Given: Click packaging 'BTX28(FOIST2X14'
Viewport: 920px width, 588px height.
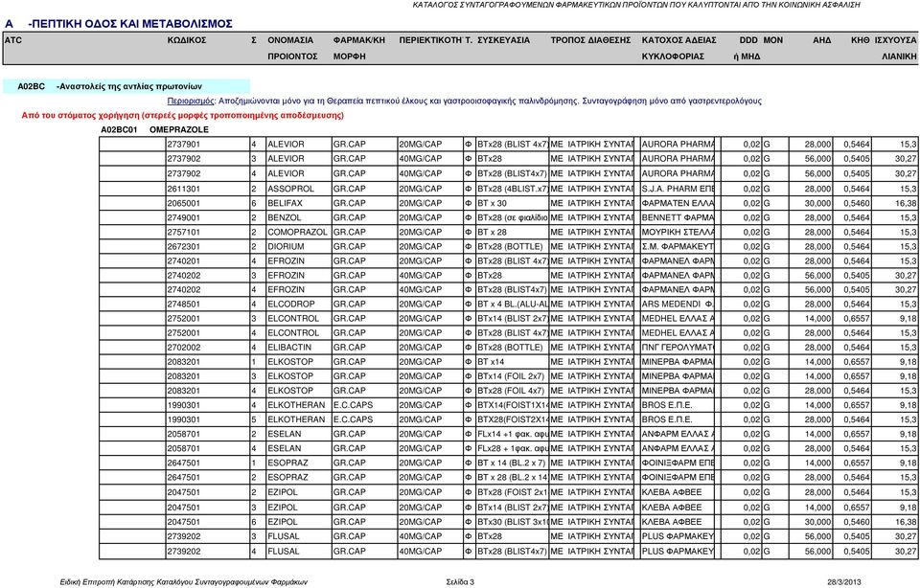Looking at the screenshot, I should click(x=513, y=419).
